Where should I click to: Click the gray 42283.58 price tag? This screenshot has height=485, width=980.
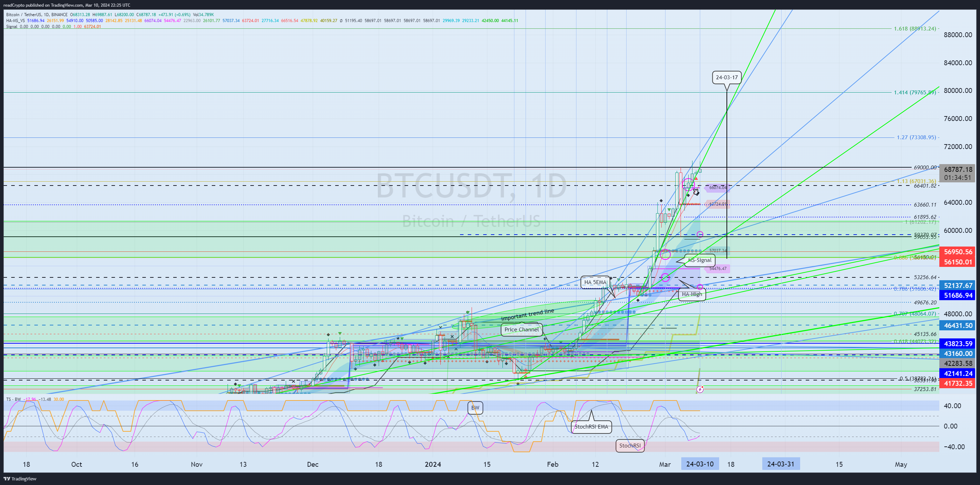(958, 363)
